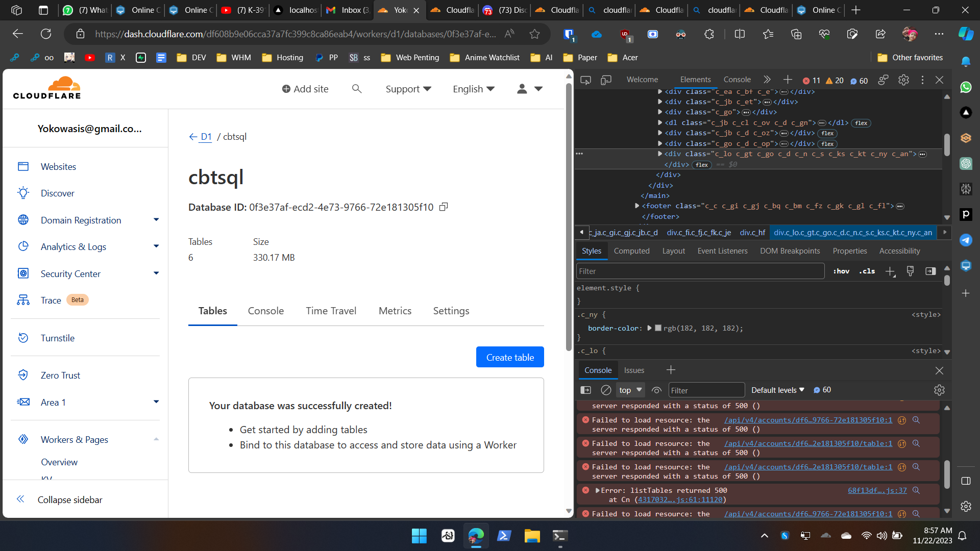Toggle the :hov element state panel
This screenshot has width=980, height=551.
click(x=841, y=271)
